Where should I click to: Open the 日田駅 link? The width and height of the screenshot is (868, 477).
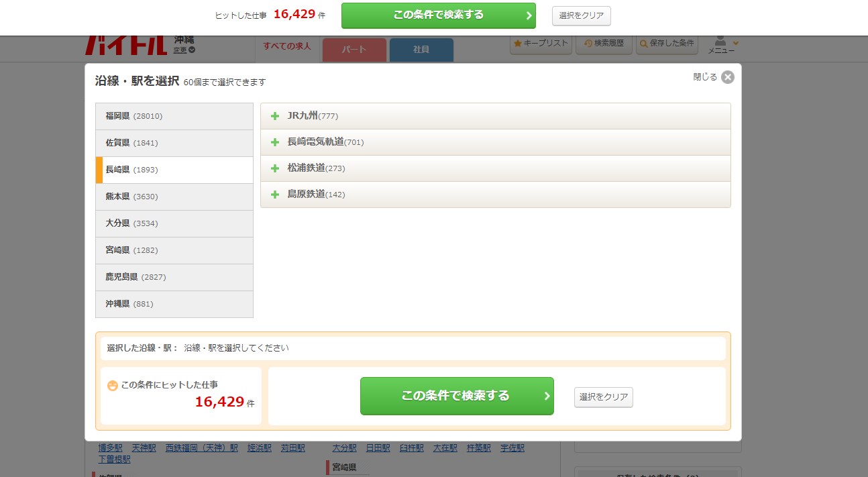tap(378, 448)
